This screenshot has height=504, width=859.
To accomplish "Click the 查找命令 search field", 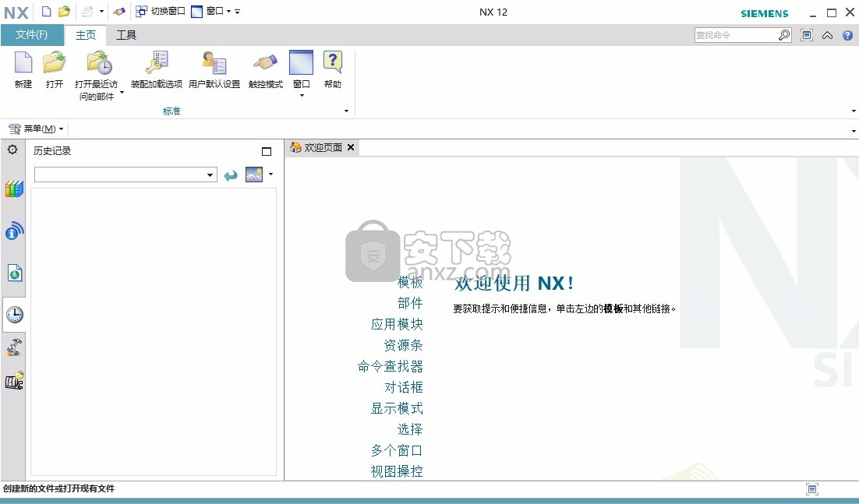I will [736, 35].
